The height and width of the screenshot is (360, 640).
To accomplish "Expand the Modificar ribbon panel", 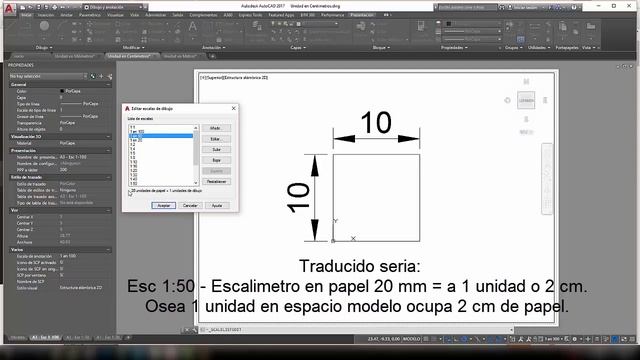I will 133,48.
